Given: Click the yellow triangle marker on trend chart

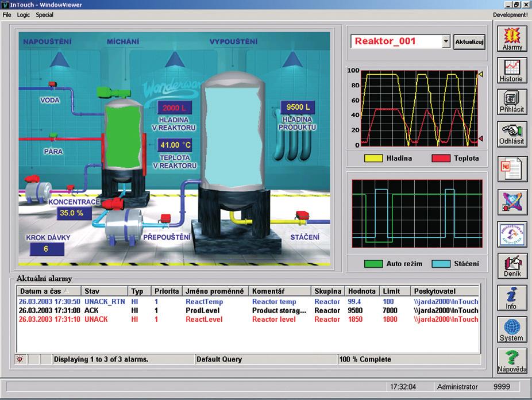Looking at the screenshot, I should tap(480, 74).
